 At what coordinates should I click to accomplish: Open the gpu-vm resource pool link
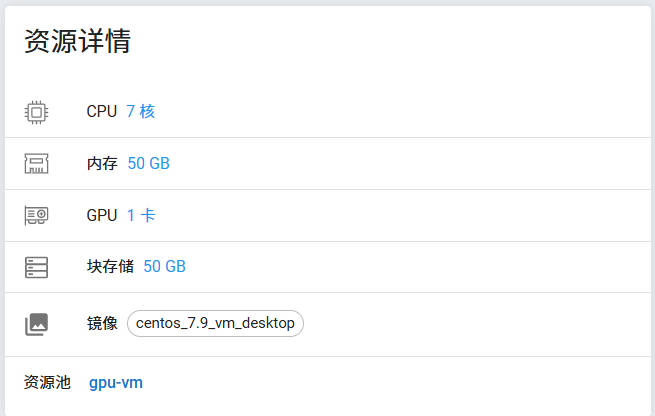pos(116,382)
